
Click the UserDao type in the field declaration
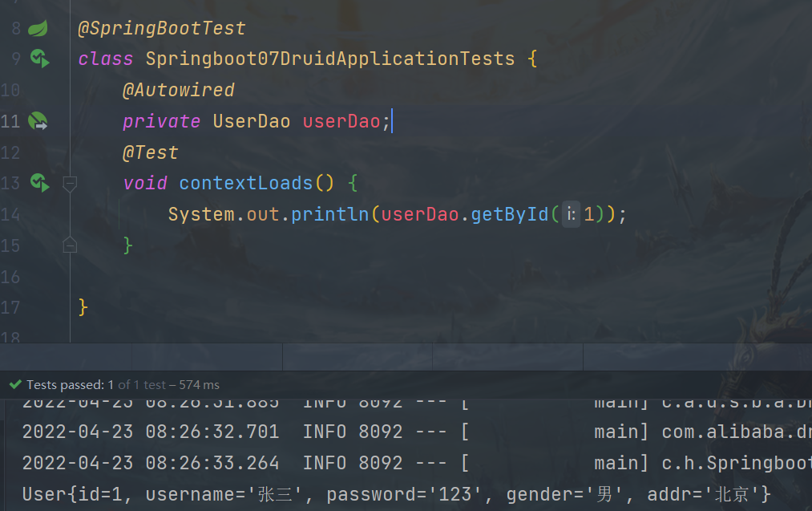(251, 121)
